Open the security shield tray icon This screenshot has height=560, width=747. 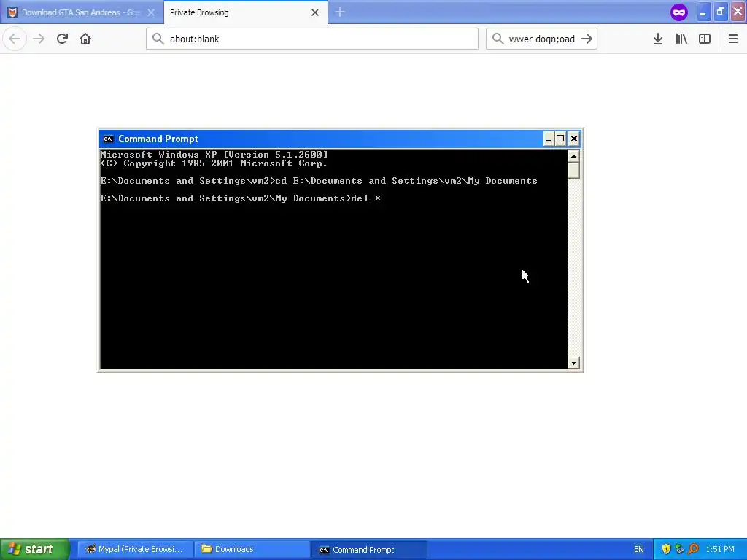pos(666,549)
